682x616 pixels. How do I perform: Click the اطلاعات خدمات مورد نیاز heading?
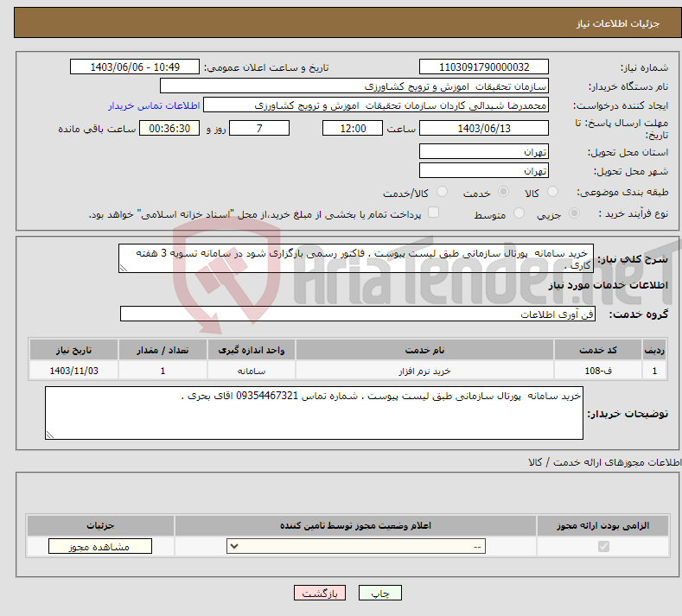[x=608, y=285]
